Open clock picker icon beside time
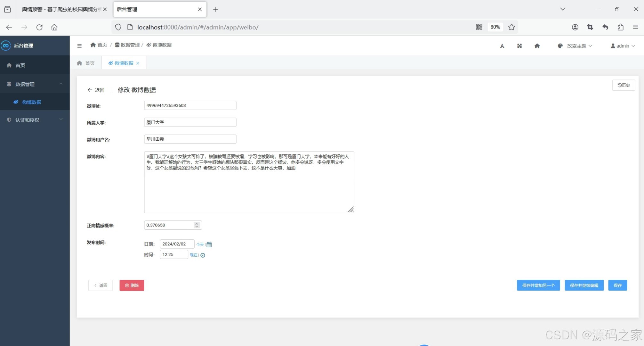This screenshot has height=346, width=644. point(203,255)
